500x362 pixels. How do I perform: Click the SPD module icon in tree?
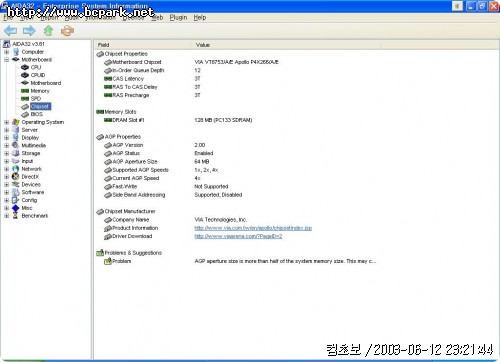click(25, 99)
